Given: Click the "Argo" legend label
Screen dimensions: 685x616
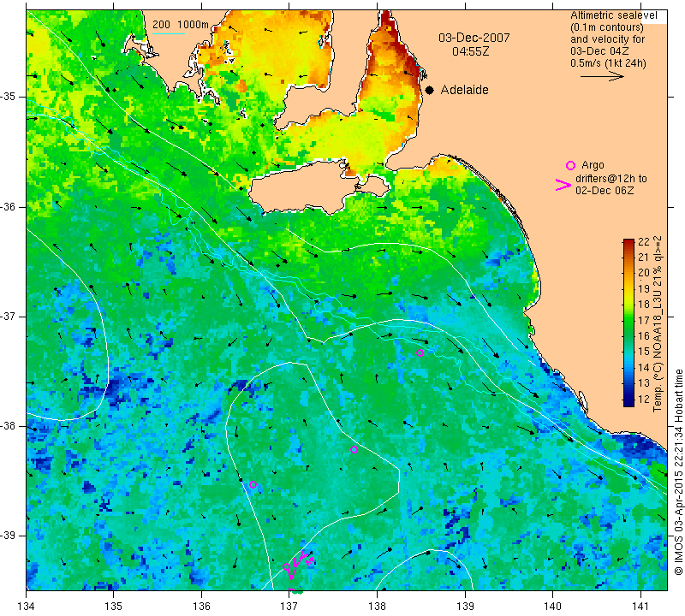Looking at the screenshot, I should (593, 165).
